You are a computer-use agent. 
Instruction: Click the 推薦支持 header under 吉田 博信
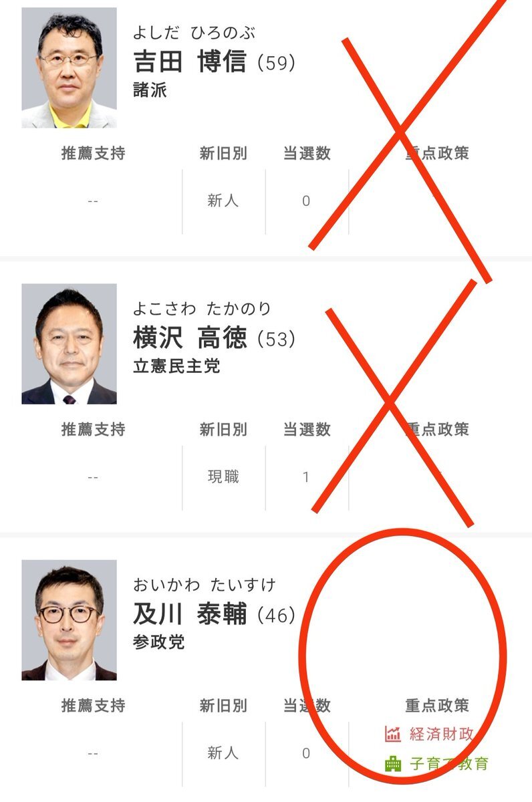(93, 153)
